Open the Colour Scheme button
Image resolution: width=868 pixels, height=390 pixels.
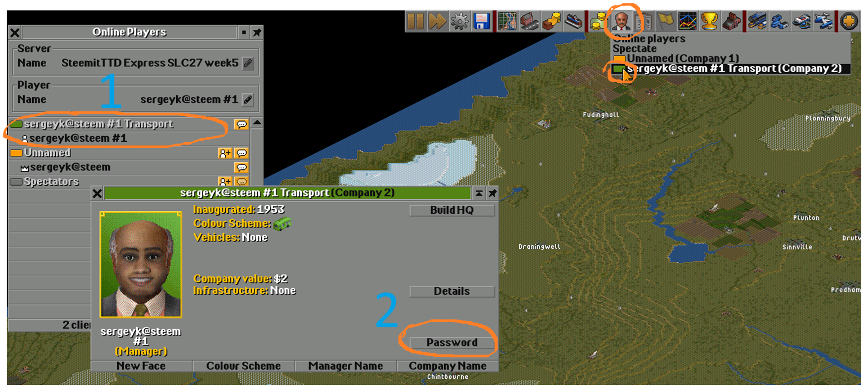click(243, 366)
